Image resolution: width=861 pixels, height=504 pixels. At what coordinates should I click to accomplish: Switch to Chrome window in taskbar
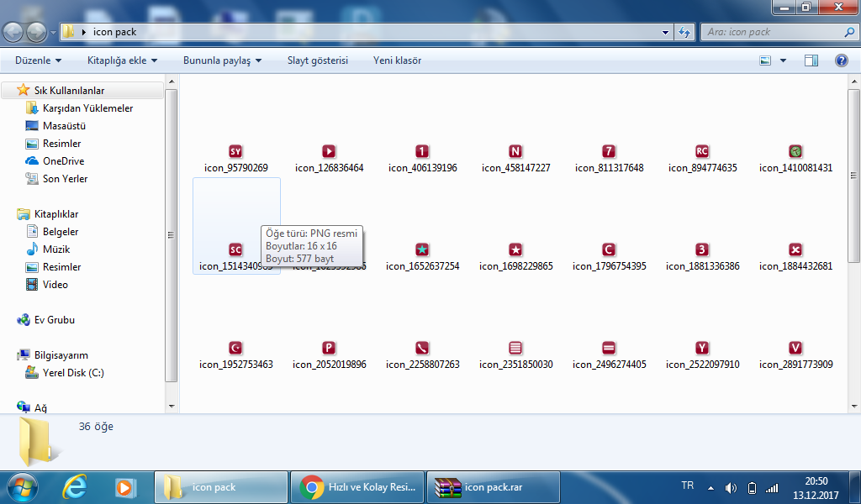[357, 487]
